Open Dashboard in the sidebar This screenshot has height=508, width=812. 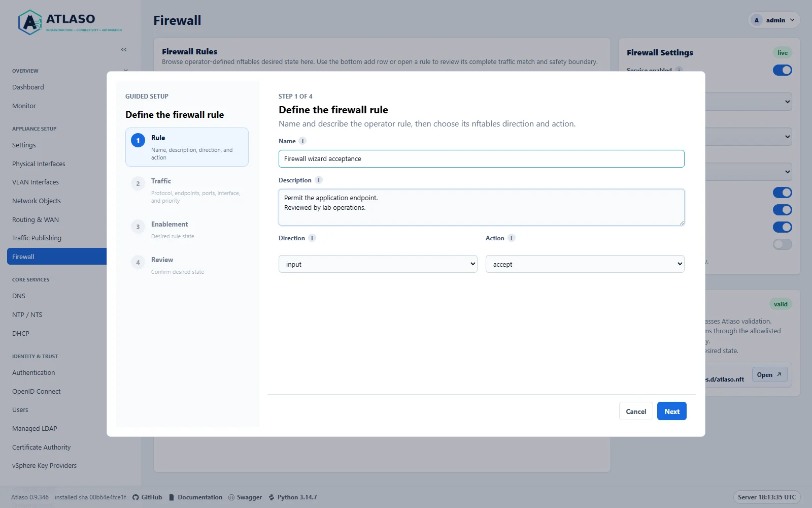[x=28, y=87]
